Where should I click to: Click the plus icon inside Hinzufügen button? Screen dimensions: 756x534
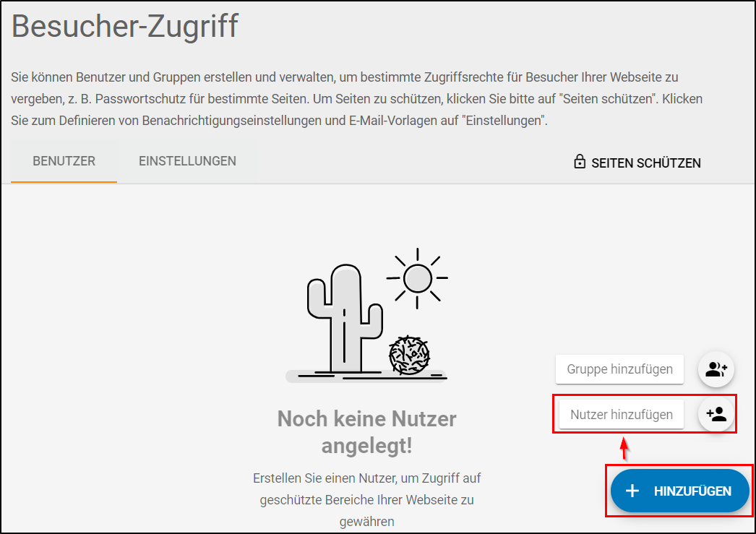pyautogui.click(x=632, y=491)
